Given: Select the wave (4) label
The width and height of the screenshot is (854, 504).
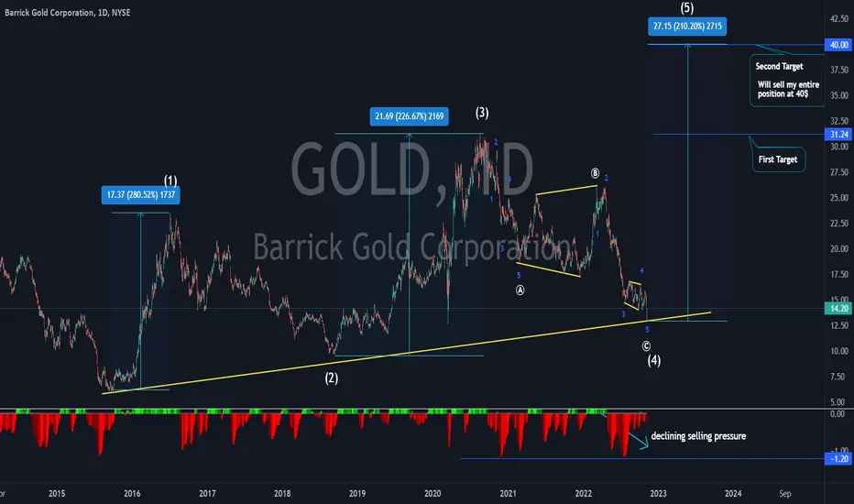Looking at the screenshot, I should coord(654,360).
